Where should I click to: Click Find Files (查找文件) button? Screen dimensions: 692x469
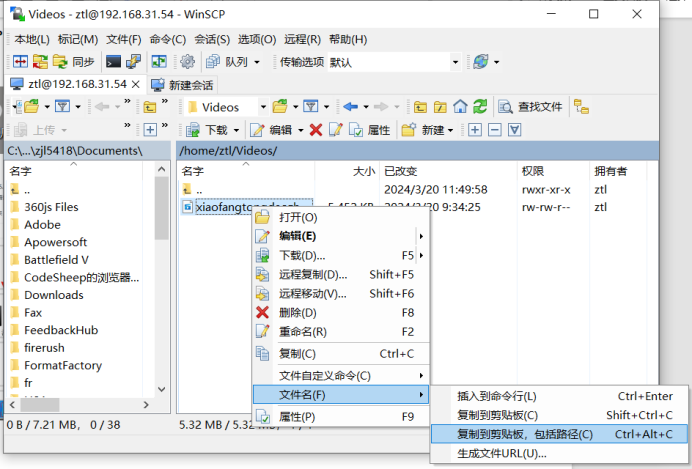pos(530,107)
